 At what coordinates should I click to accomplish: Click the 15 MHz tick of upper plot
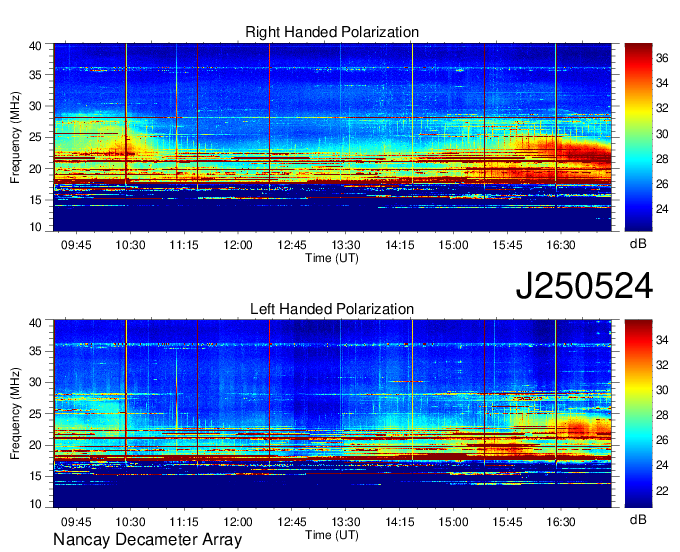(x=36, y=200)
